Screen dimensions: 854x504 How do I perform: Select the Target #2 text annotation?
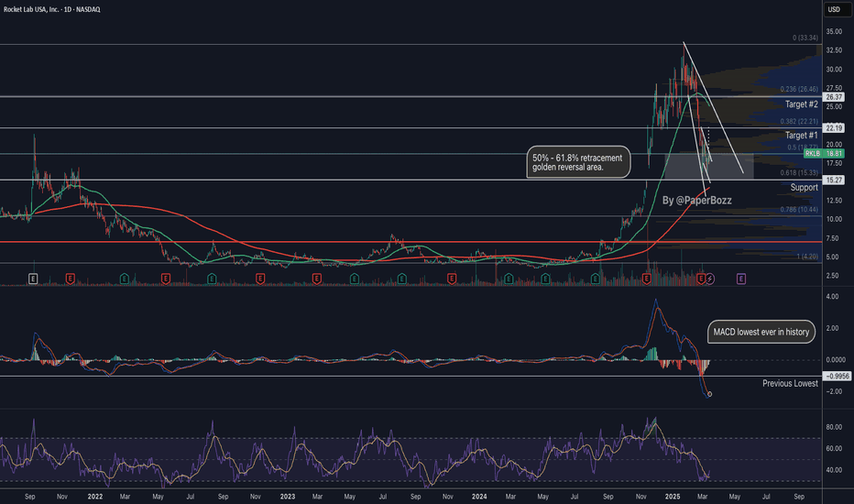click(x=801, y=104)
